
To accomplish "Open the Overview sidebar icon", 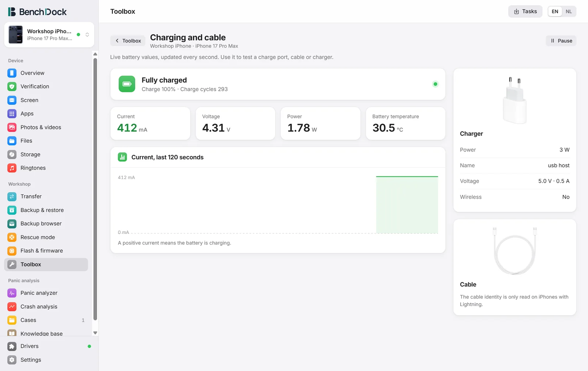I will tap(12, 73).
